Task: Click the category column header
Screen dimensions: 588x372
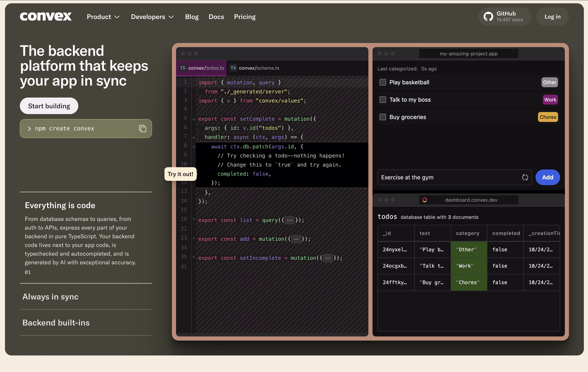Action: coord(469,233)
